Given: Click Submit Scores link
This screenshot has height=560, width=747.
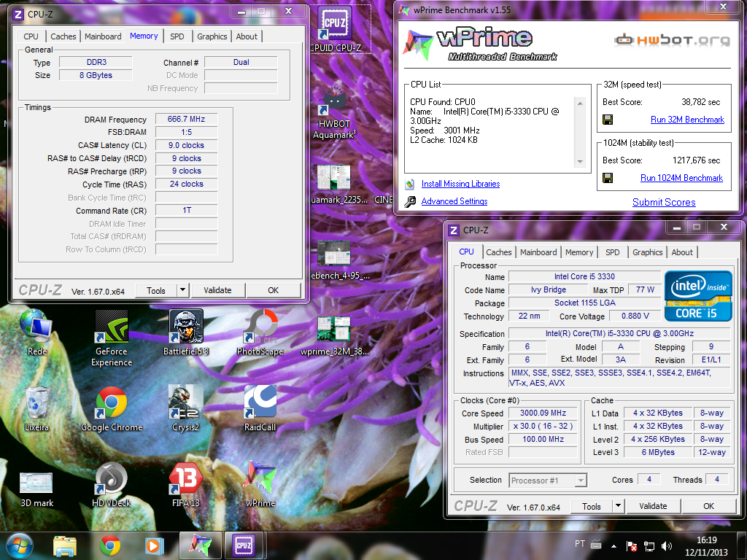Looking at the screenshot, I should click(x=664, y=203).
